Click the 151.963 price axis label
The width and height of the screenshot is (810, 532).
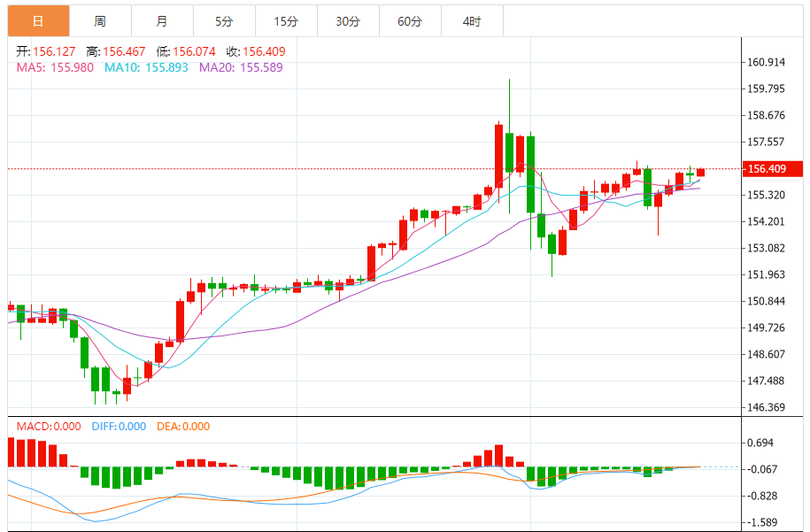coord(766,274)
